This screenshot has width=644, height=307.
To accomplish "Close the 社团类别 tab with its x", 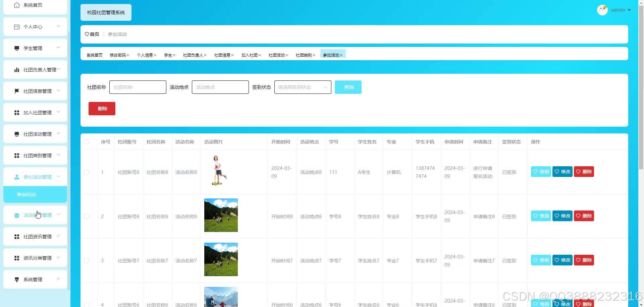I will point(314,55).
